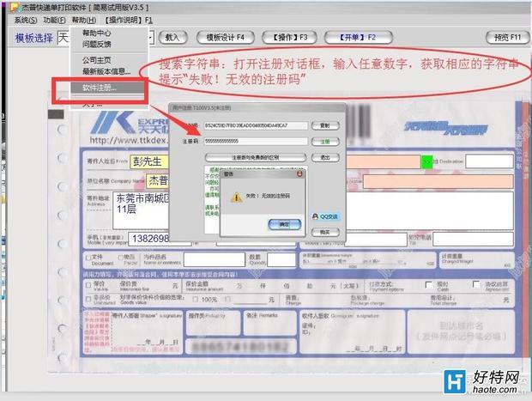The image size is (532, 401).
Task: Open the 功能(F) menu
Action: (x=54, y=20)
